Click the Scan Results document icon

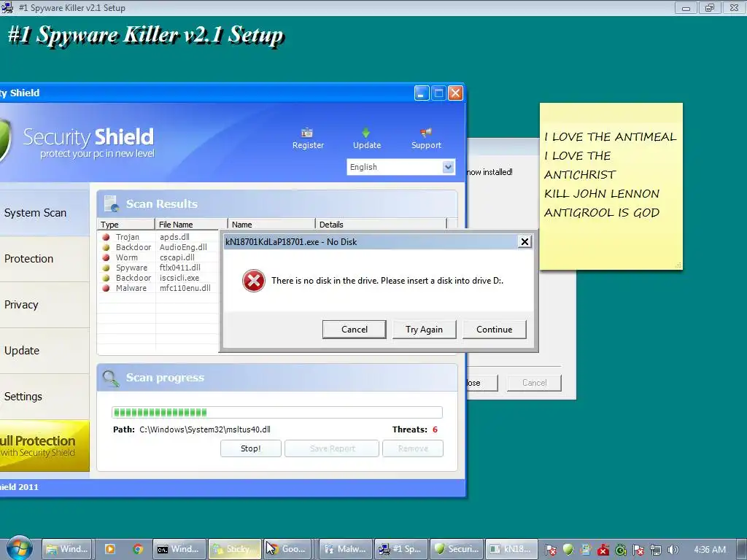(x=112, y=204)
